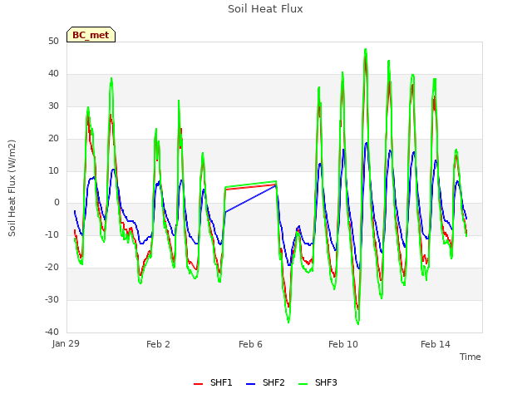This screenshot has width=532, height=399.
Task: Click the -40 y-axis tick label
Action: (x=52, y=332)
